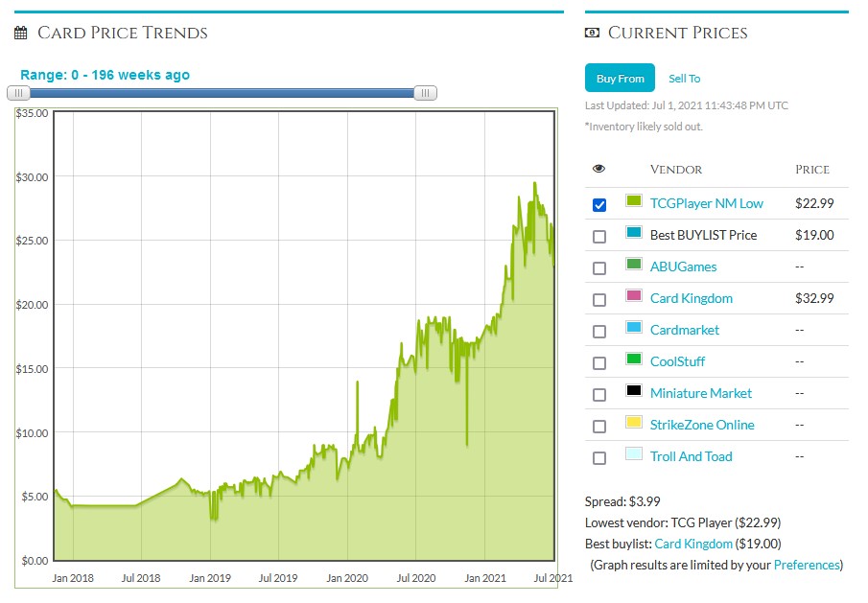The width and height of the screenshot is (868, 603).
Task: Click the Last Updated timestamp text
Action: click(687, 105)
